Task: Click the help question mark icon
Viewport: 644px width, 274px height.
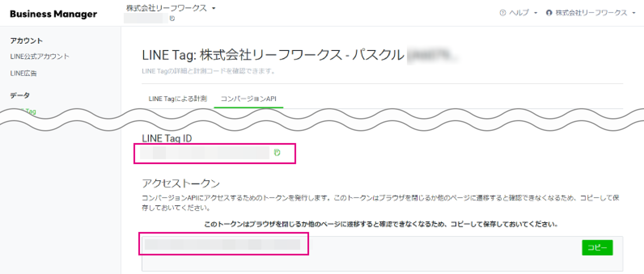Action: pyautogui.click(x=502, y=13)
